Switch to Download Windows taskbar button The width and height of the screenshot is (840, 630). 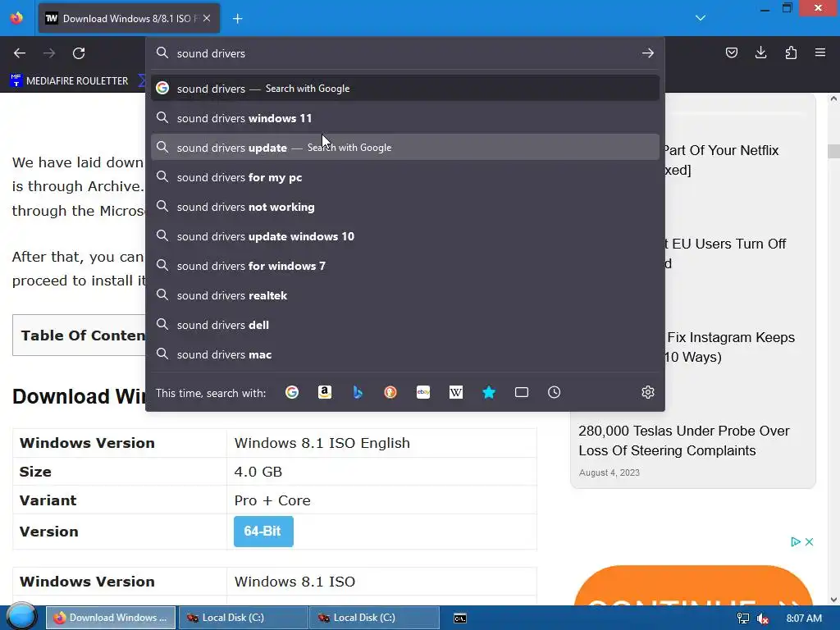click(x=111, y=618)
